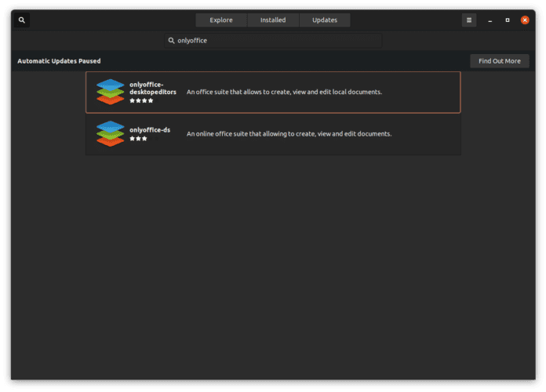Open the onlyoffice-ds title link
The image size is (546, 392).
(150, 130)
